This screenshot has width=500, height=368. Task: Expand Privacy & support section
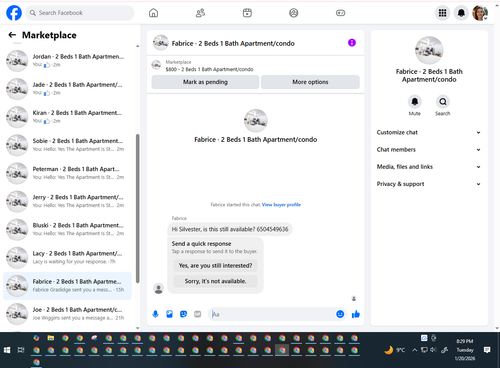(x=429, y=184)
